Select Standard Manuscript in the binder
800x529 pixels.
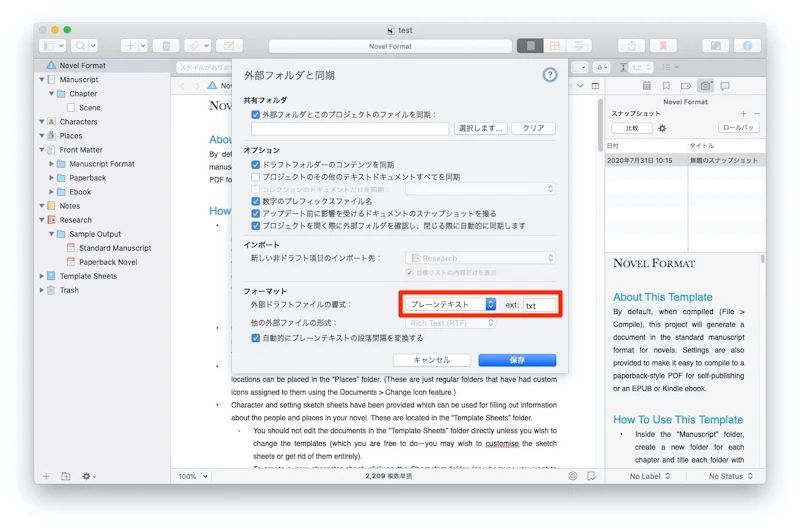coord(115,248)
